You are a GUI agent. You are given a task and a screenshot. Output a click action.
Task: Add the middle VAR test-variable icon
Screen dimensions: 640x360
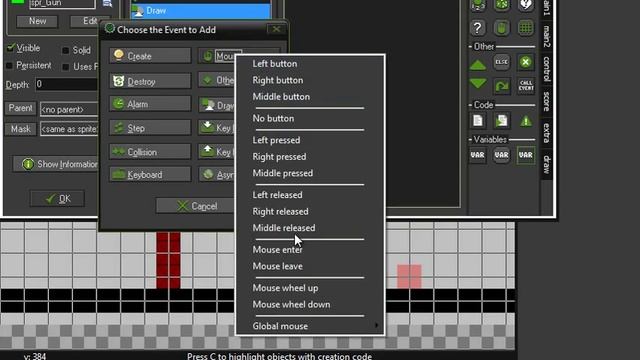502,156
